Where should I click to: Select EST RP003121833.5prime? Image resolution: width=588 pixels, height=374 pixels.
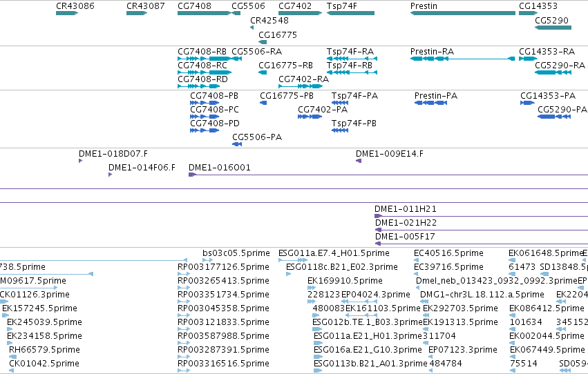184,329
